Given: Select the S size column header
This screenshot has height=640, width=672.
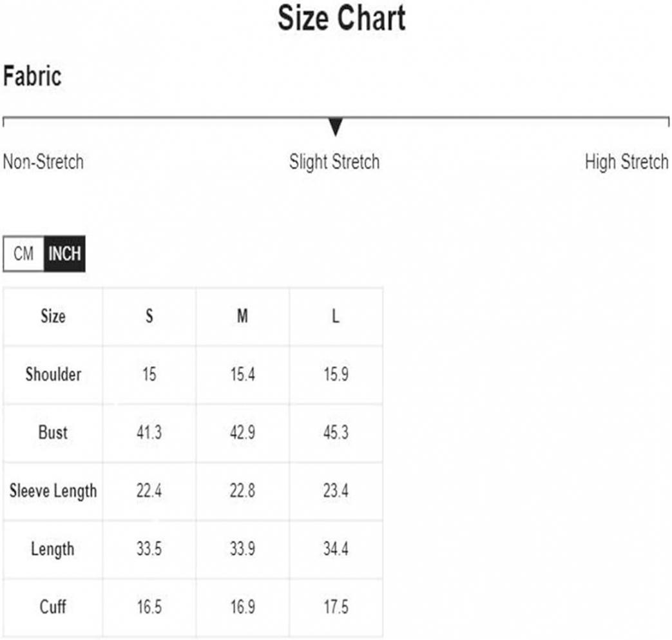Looking at the screenshot, I should click(x=149, y=316).
